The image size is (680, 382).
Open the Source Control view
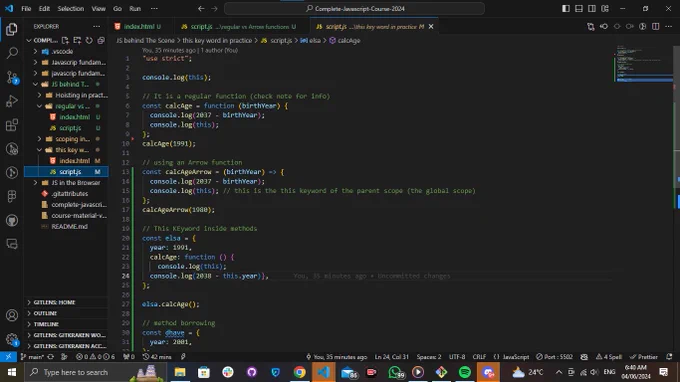(x=12, y=78)
